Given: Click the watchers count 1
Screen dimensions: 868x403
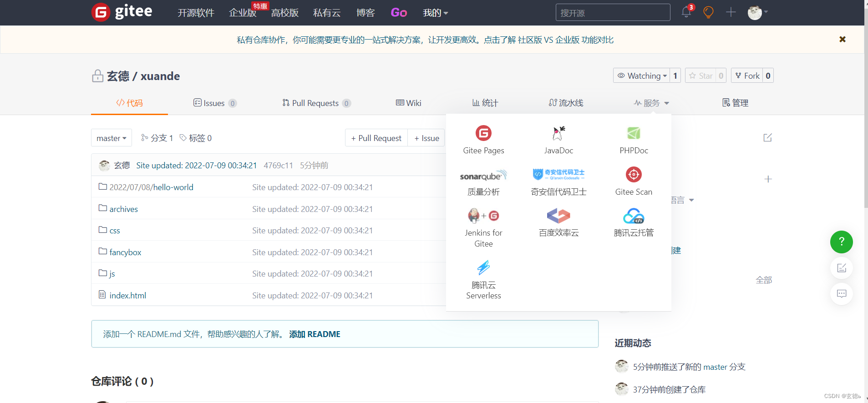Looking at the screenshot, I should [x=675, y=76].
